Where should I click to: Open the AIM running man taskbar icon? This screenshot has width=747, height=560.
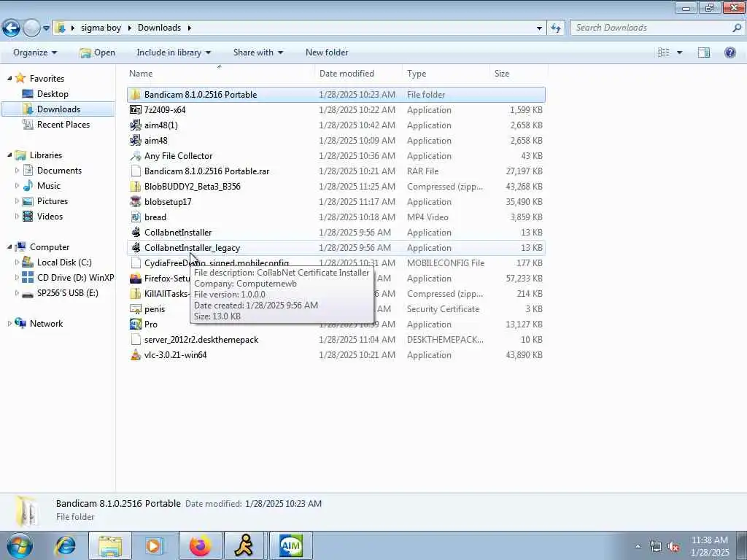[x=245, y=545]
